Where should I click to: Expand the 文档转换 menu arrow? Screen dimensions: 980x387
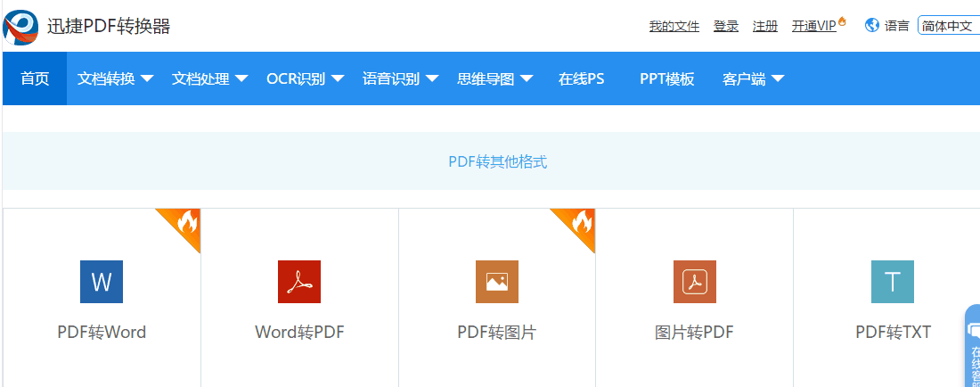click(x=148, y=78)
